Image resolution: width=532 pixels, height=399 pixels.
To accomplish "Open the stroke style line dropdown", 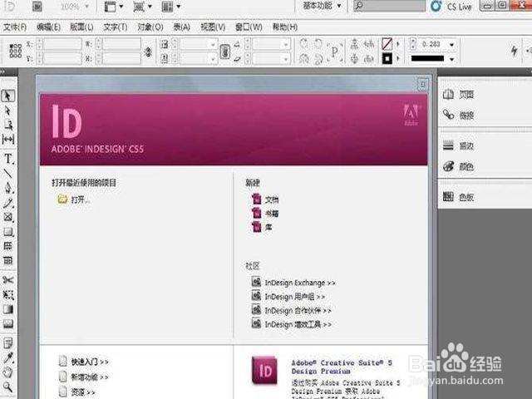I will (x=451, y=59).
